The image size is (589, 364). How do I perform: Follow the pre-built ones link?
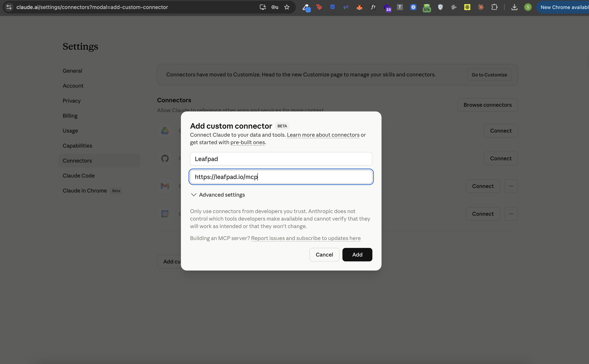248,142
